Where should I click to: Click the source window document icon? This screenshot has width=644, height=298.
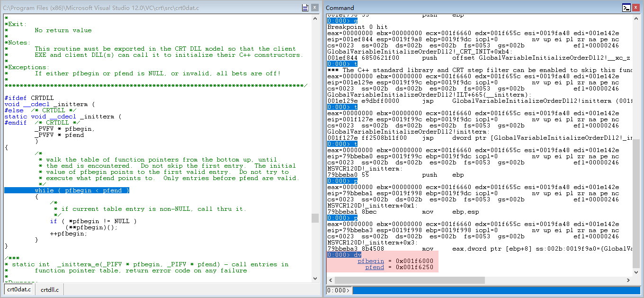pyautogui.click(x=305, y=8)
